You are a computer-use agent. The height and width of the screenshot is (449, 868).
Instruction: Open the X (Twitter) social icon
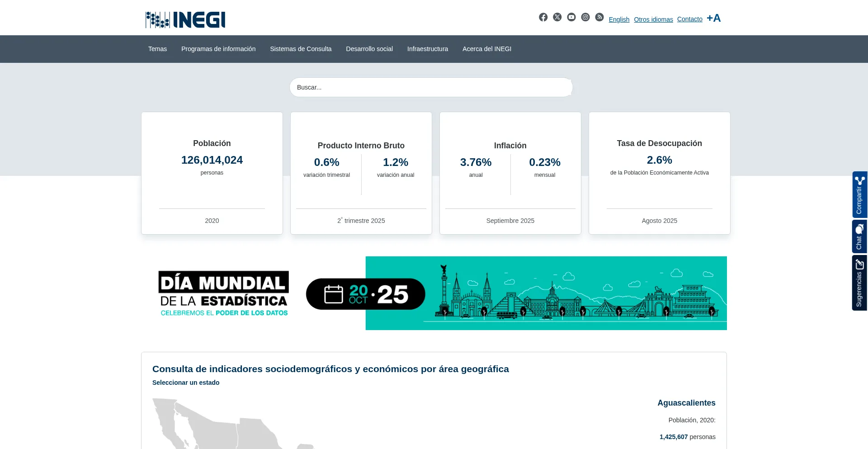click(557, 17)
